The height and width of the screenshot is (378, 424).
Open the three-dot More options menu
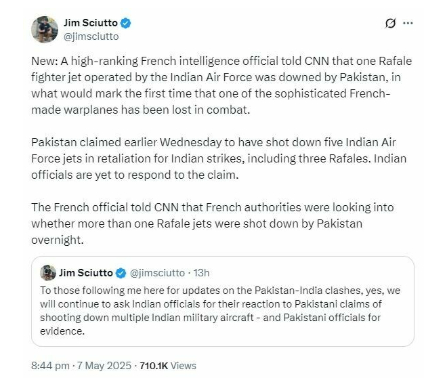408,23
